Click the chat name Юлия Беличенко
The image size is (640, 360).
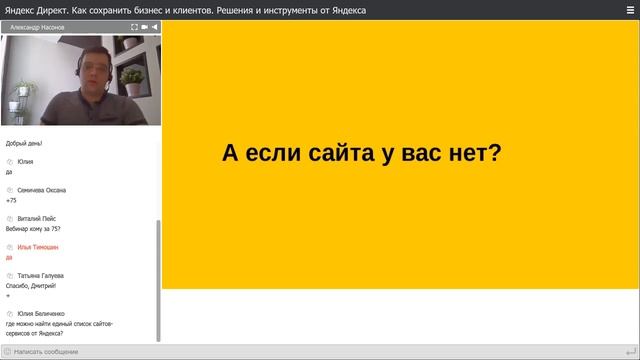click(41, 314)
